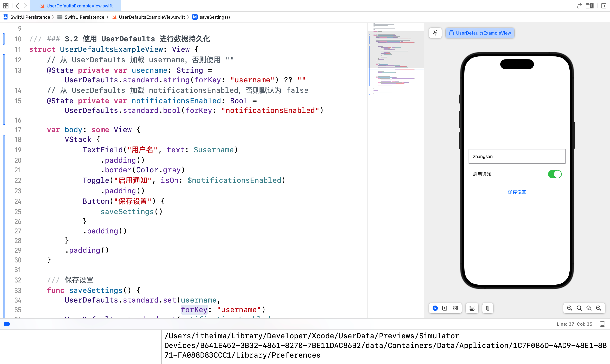Toggle the debug area panel icon

pos(602,324)
